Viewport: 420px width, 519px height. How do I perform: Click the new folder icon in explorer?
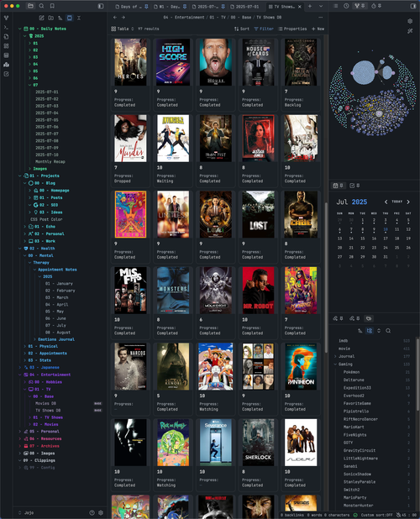(50, 18)
